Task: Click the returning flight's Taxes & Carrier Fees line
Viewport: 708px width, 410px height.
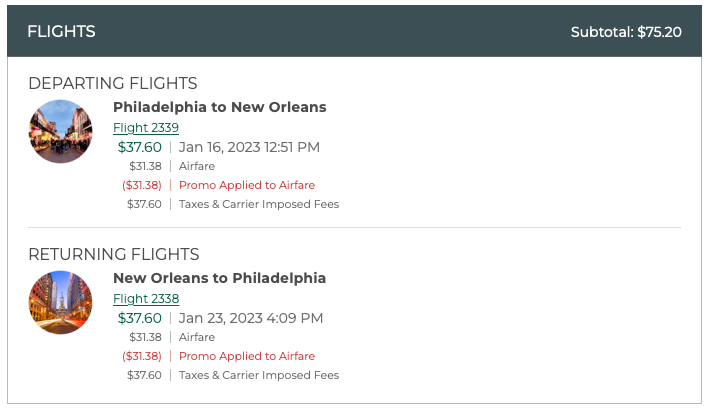Action: pos(259,375)
